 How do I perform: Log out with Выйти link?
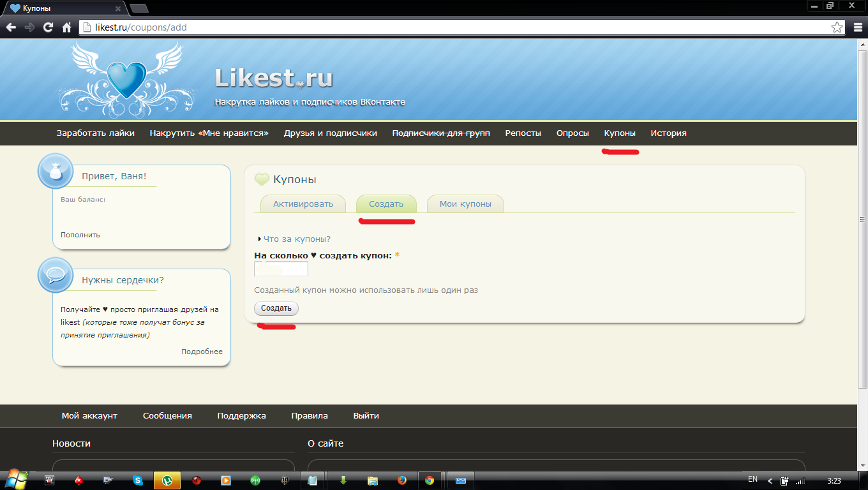tap(366, 415)
